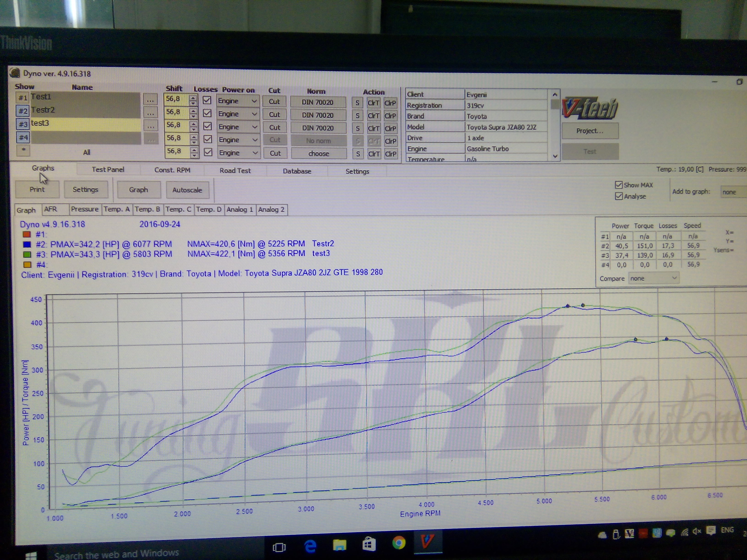Uncheck the Losses checkbox for Test1

pyautogui.click(x=207, y=100)
